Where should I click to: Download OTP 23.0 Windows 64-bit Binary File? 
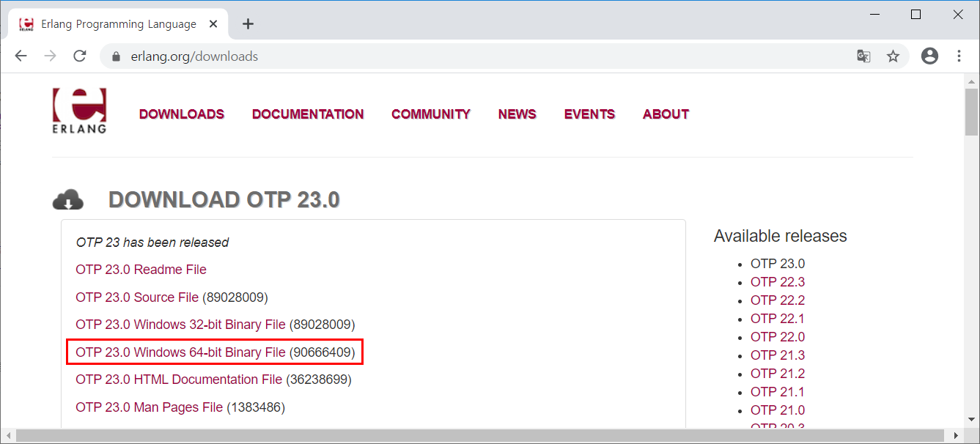(x=180, y=352)
